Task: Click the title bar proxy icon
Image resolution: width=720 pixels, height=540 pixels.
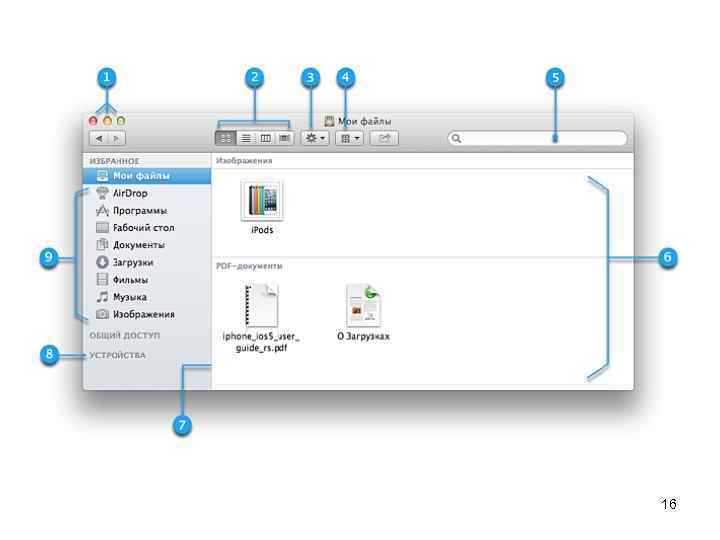Action: (329, 121)
